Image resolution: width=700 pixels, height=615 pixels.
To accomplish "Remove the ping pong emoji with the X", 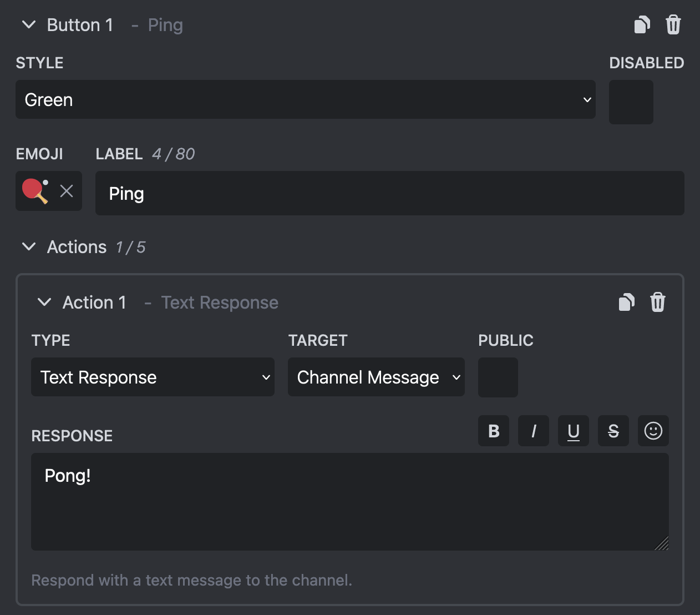I will pos(66,191).
